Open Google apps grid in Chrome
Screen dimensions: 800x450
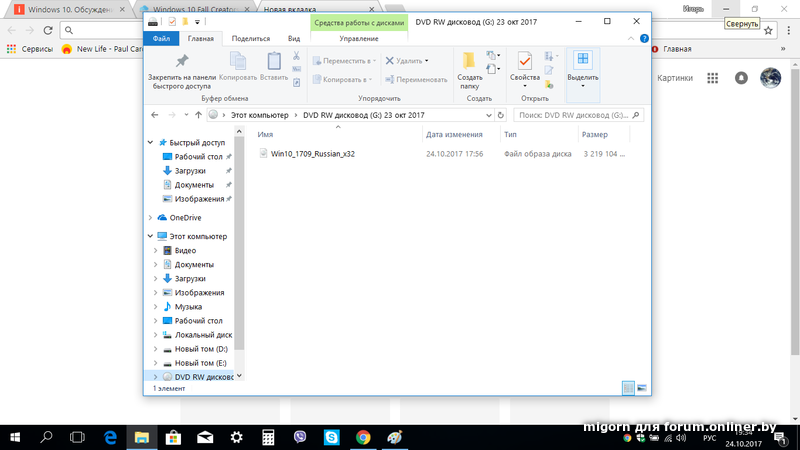click(x=713, y=78)
